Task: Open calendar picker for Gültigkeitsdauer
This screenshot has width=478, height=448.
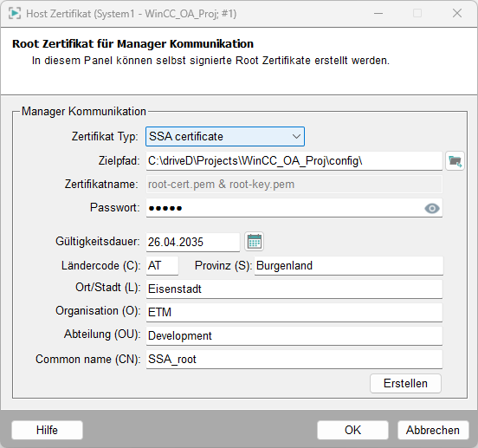Action: point(255,242)
